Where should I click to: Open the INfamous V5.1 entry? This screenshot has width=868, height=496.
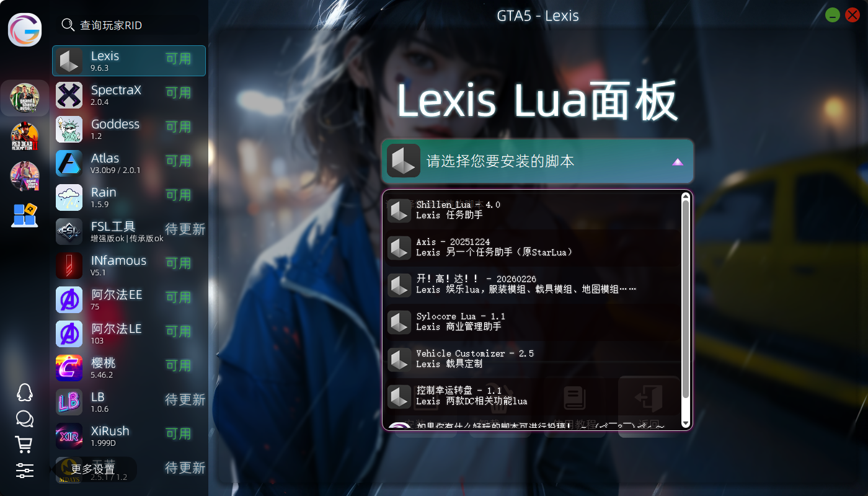tap(129, 265)
